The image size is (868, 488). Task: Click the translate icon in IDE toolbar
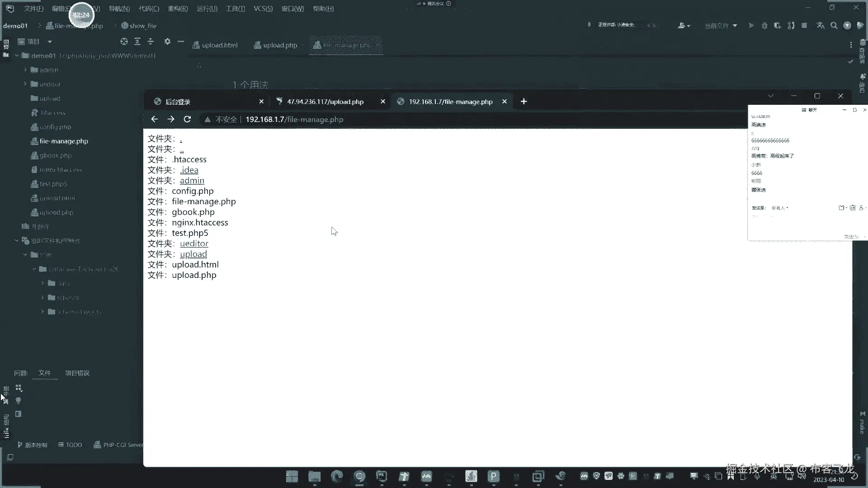click(821, 26)
